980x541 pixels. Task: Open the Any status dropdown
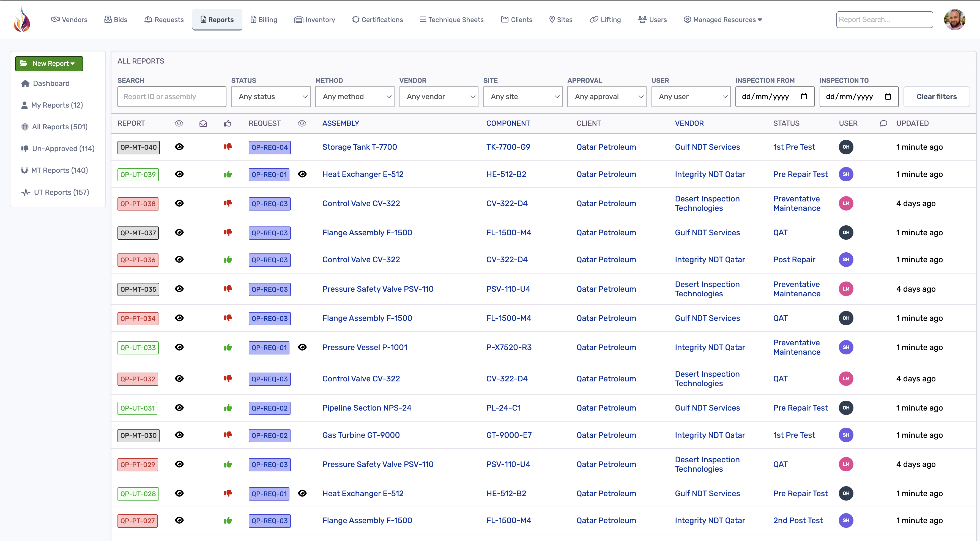[270, 97]
